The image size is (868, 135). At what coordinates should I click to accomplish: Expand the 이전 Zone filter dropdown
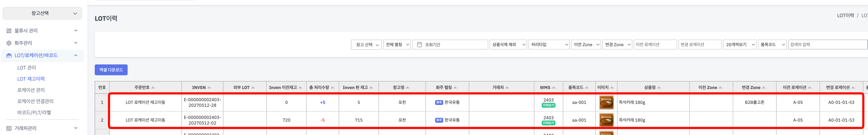click(586, 45)
